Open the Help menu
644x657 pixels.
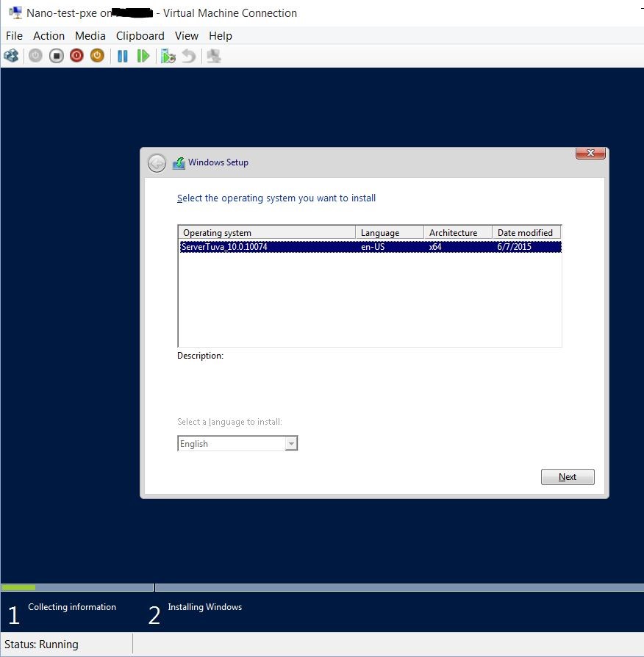[221, 35]
